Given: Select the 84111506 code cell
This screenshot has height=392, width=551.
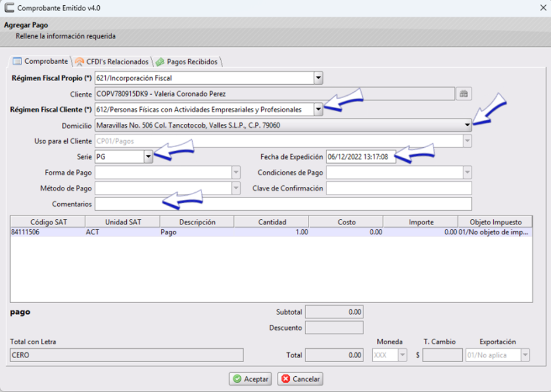Looking at the screenshot, I should [x=48, y=232].
